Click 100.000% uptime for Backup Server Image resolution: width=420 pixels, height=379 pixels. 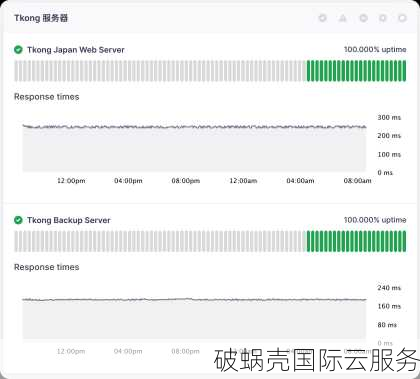(x=375, y=220)
